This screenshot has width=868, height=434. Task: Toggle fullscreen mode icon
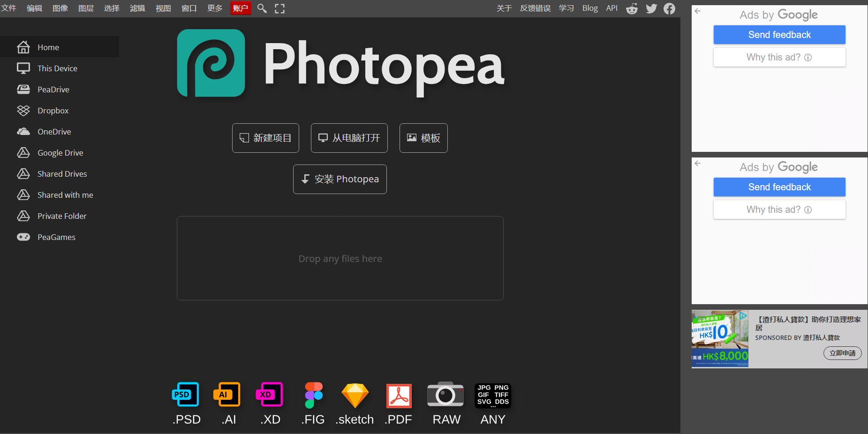(280, 8)
